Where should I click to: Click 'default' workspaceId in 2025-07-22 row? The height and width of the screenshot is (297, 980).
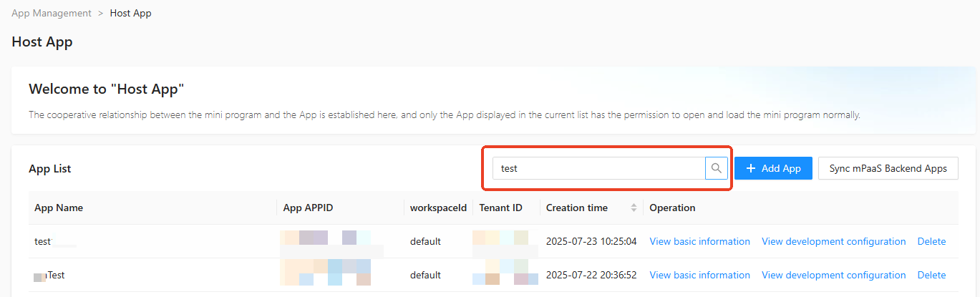(x=425, y=275)
